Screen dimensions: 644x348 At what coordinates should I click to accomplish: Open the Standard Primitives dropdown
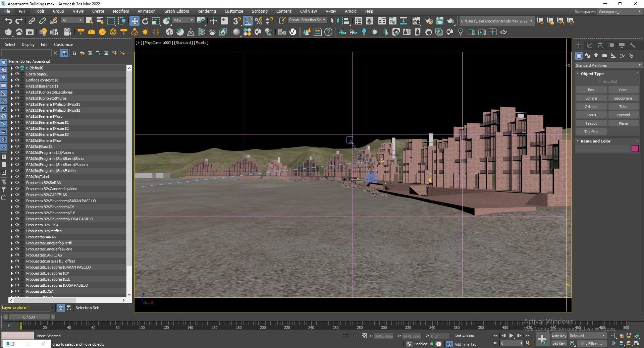tap(608, 65)
